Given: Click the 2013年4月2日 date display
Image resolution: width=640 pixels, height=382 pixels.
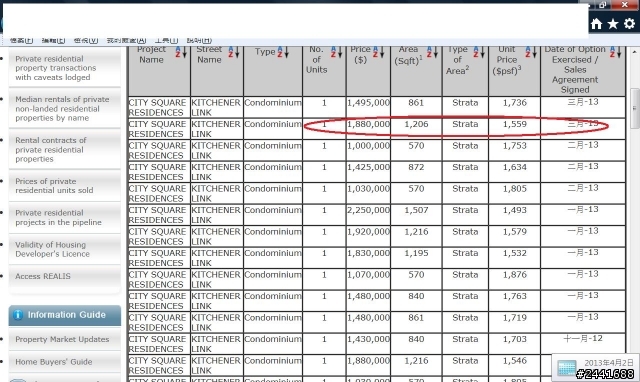Looking at the screenshot, I should coord(608,363).
